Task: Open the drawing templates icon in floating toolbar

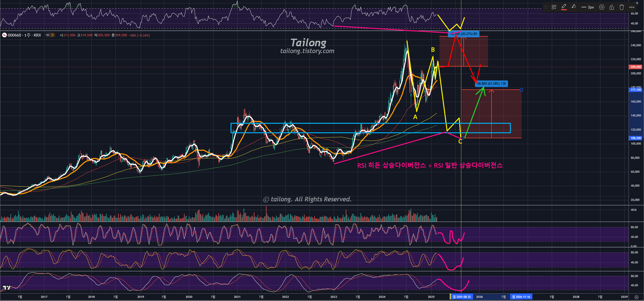Action: [x=554, y=7]
